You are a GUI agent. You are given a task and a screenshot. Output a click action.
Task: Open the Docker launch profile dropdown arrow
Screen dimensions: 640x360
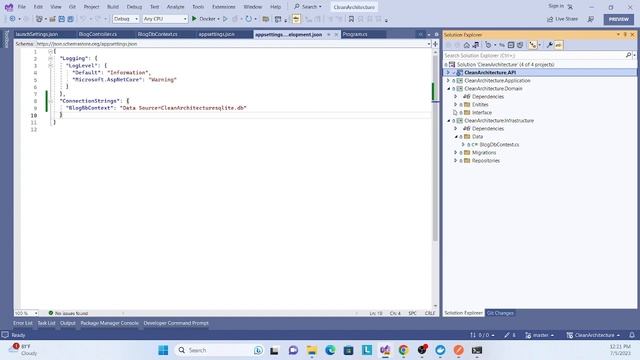point(218,19)
